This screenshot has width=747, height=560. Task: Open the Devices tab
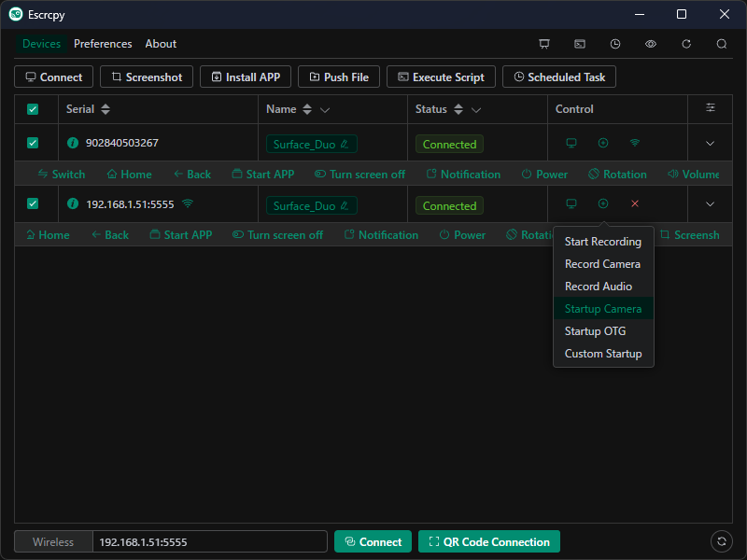(x=41, y=44)
